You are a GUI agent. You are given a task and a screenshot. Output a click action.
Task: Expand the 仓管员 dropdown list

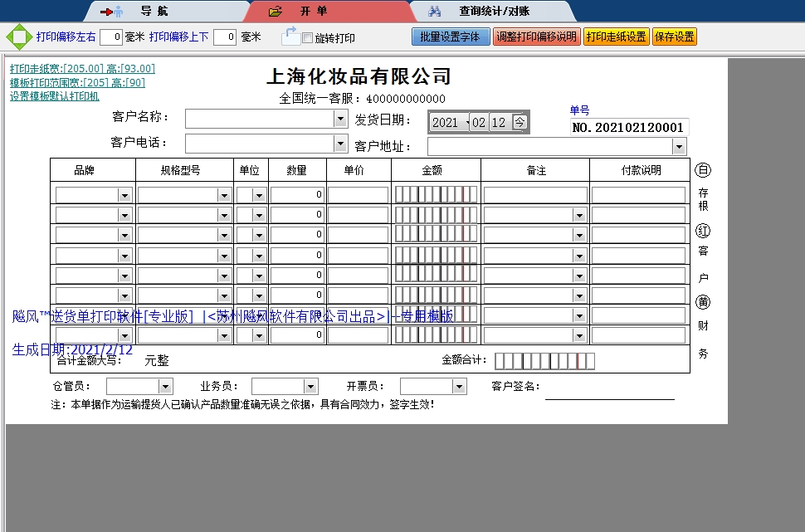(165, 385)
